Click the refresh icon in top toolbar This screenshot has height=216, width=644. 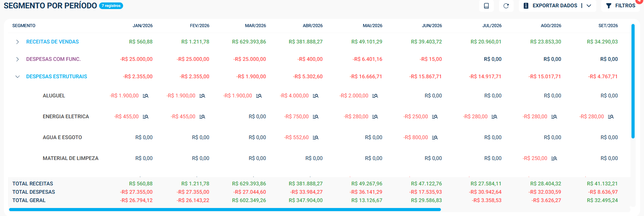(506, 6)
